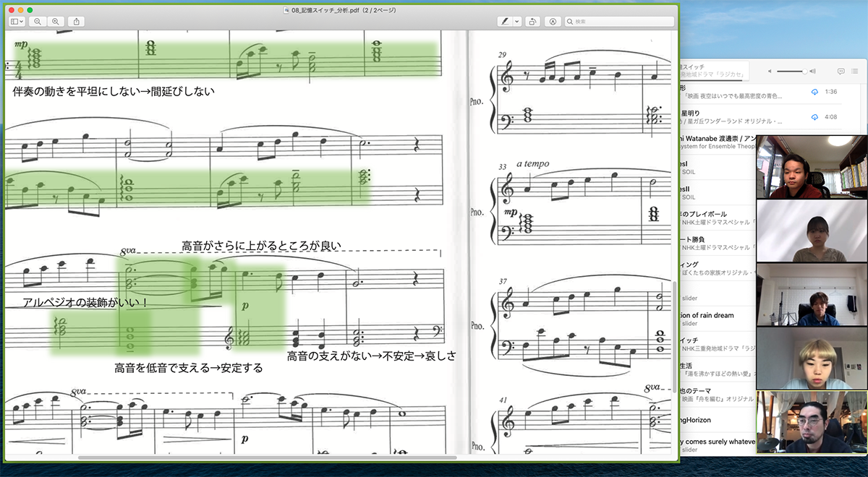Zoom in on the sheet music PDF
Viewport: 868px width, 477px height.
[x=55, y=22]
